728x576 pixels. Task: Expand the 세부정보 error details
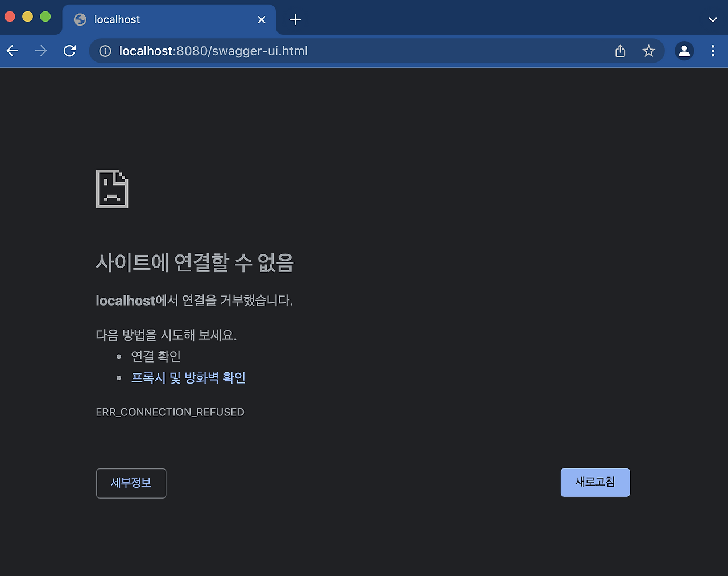tap(131, 483)
